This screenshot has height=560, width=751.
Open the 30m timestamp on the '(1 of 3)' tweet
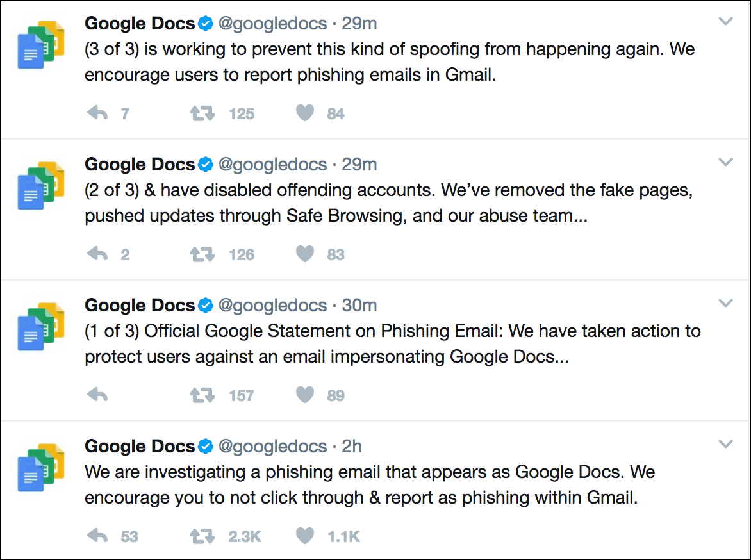pyautogui.click(x=359, y=306)
